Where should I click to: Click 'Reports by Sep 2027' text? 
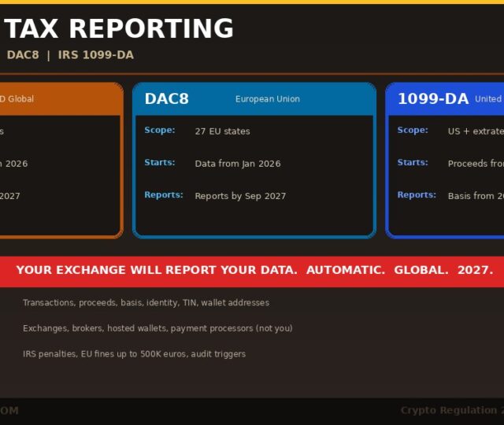[240, 196]
